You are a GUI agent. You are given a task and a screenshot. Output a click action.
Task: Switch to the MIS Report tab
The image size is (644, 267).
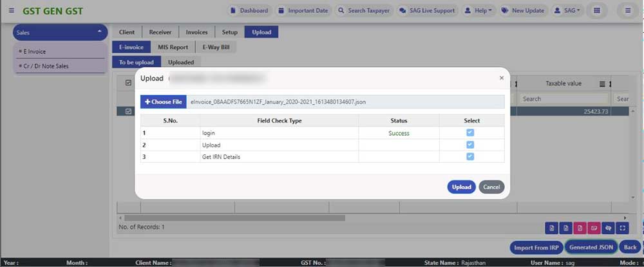click(x=173, y=47)
